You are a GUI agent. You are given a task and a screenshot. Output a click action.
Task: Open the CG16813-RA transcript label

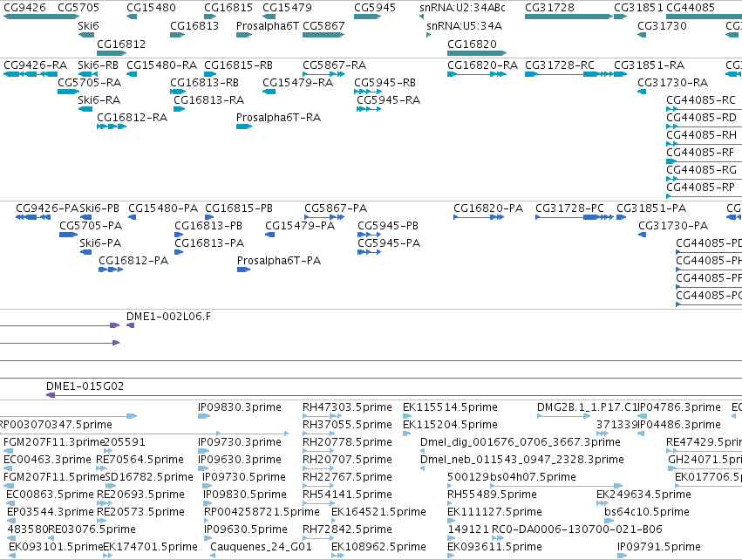[x=208, y=100]
